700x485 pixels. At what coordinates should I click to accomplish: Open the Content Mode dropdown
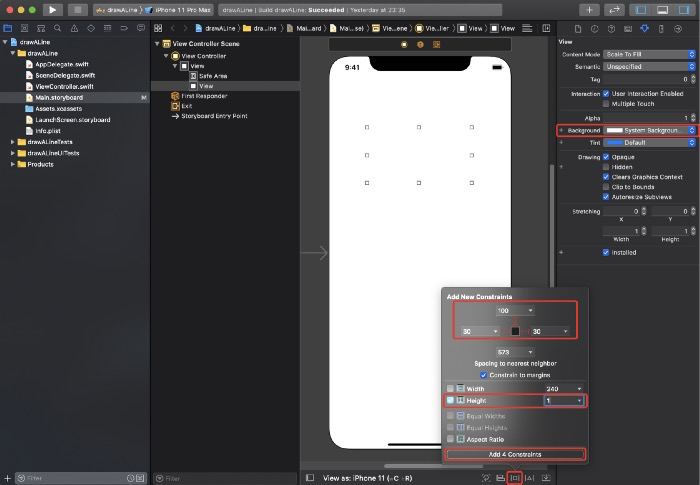pos(650,54)
